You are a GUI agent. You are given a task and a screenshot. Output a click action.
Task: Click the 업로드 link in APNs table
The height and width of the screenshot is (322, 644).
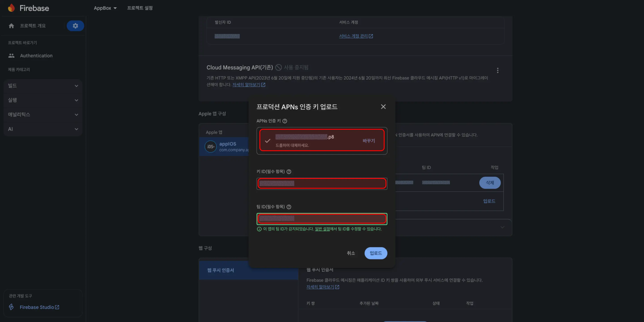pos(489,201)
